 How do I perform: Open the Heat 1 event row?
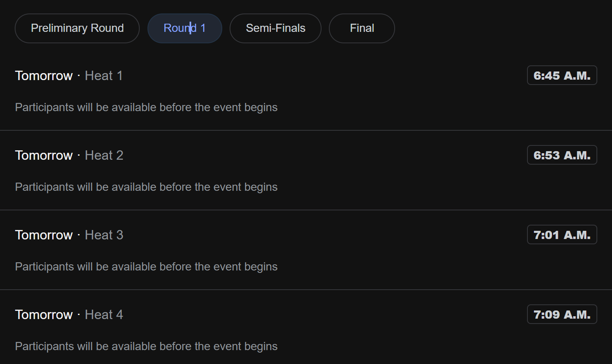coord(104,76)
